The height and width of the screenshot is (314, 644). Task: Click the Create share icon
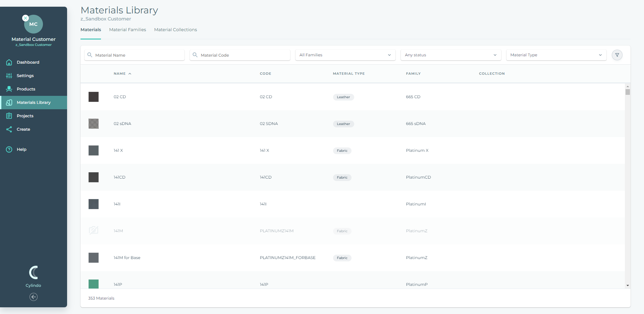pos(9,129)
